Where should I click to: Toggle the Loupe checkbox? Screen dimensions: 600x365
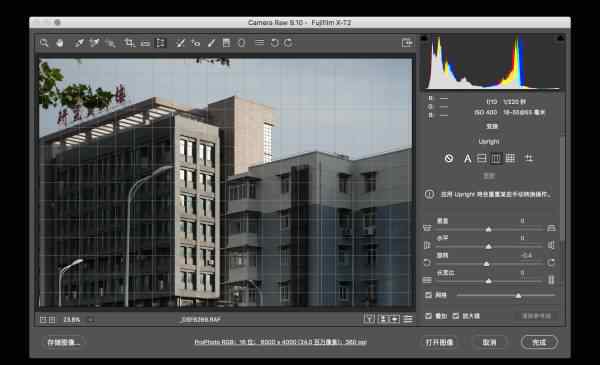(456, 316)
